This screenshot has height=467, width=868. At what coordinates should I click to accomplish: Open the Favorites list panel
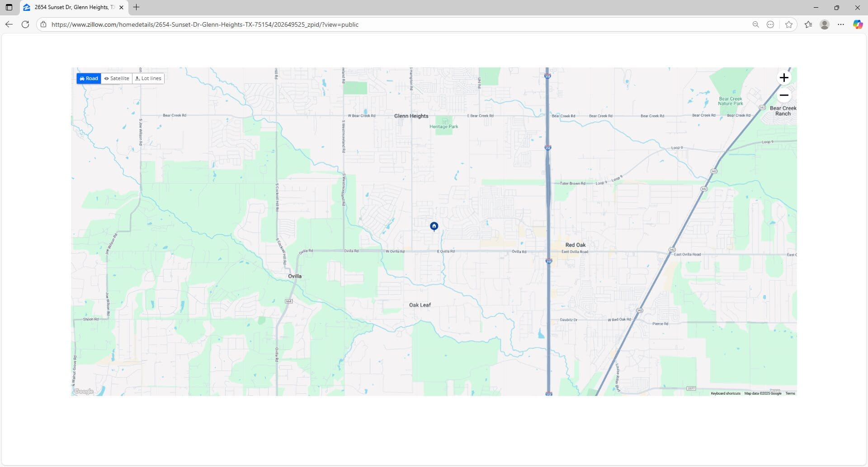coord(808,24)
